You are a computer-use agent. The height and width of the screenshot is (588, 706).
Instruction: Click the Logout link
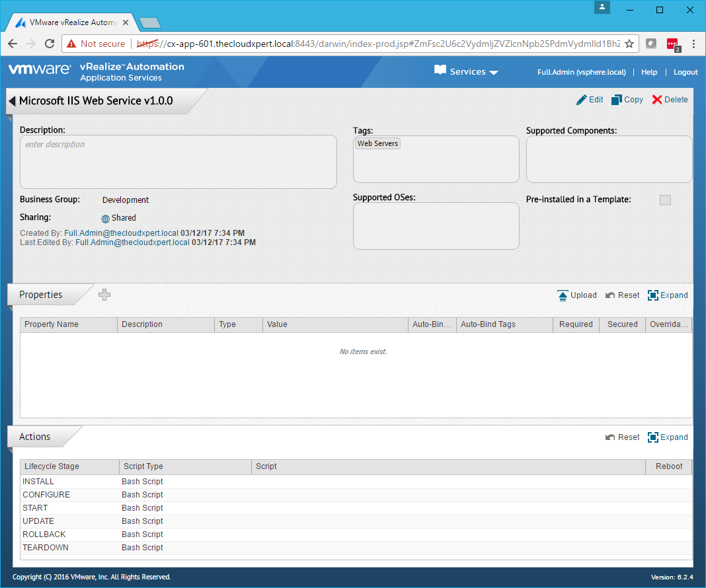pyautogui.click(x=686, y=72)
